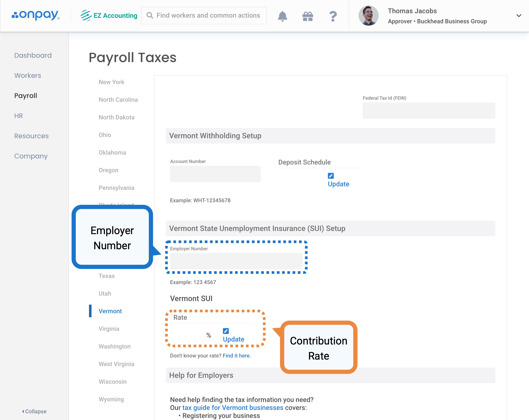Click the withholding Account Number field
The height and width of the screenshot is (420, 529).
point(215,174)
